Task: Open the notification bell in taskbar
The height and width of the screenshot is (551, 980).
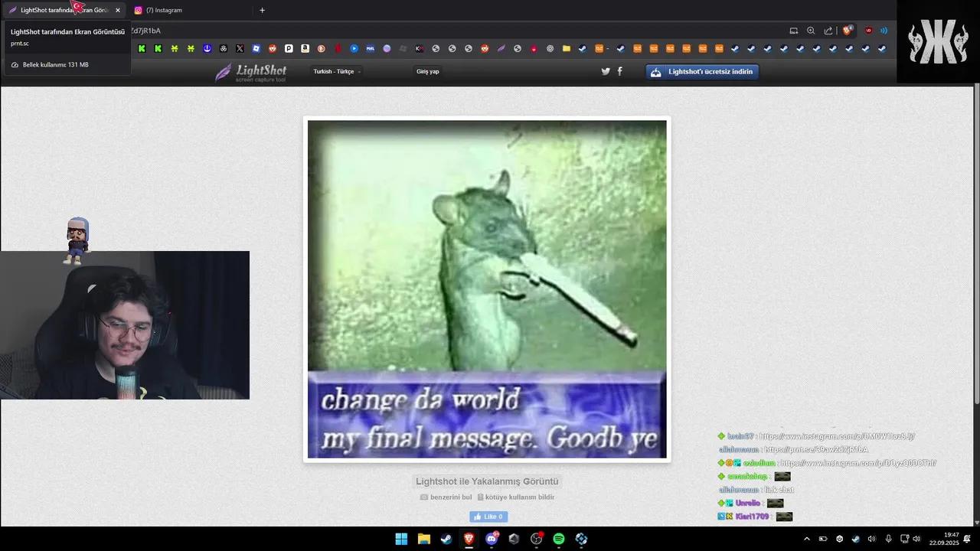Action: (x=967, y=539)
